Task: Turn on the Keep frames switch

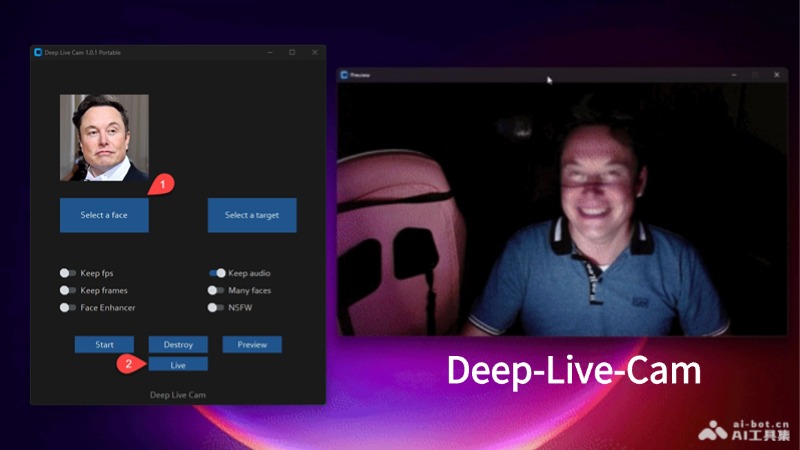Action: [x=68, y=290]
